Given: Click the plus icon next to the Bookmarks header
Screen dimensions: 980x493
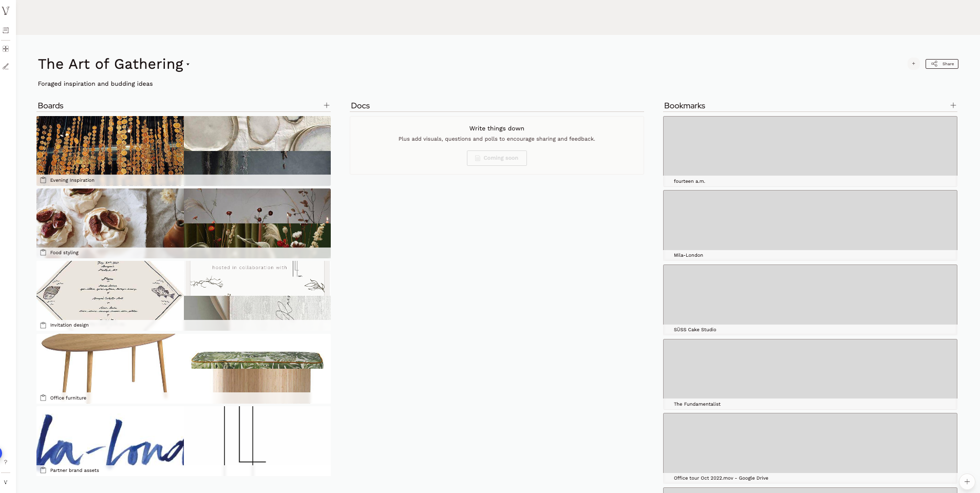Looking at the screenshot, I should (x=953, y=105).
